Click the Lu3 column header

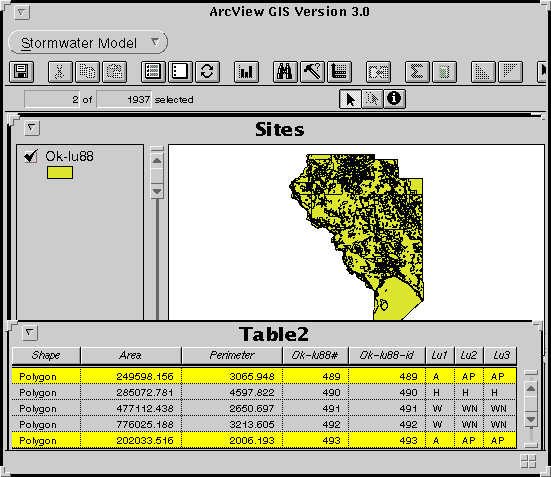(x=500, y=355)
